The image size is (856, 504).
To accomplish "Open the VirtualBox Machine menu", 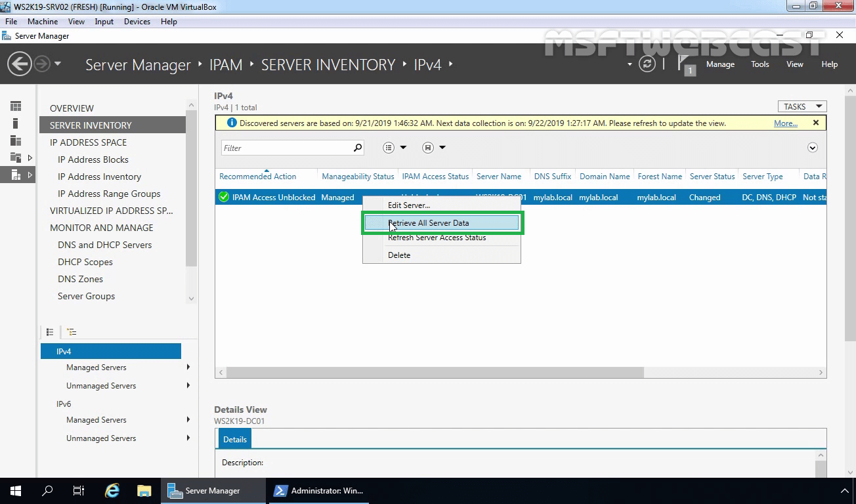I will pos(43,21).
